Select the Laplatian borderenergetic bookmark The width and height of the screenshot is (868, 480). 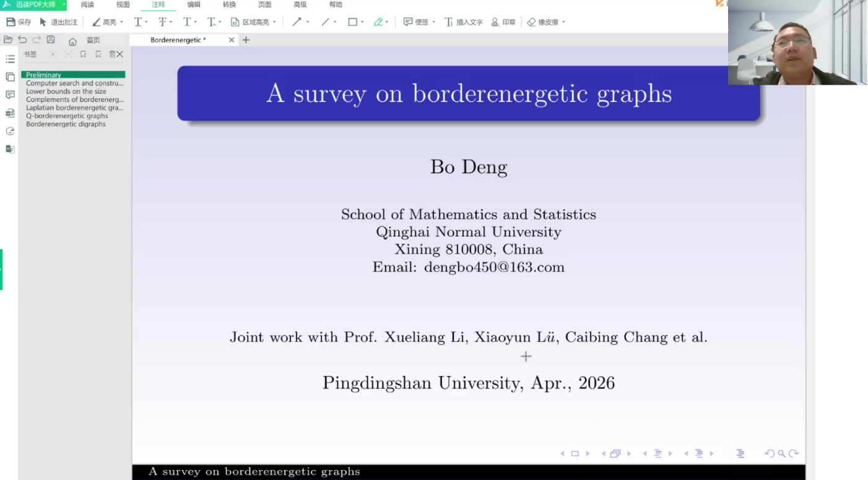pyautogui.click(x=74, y=108)
